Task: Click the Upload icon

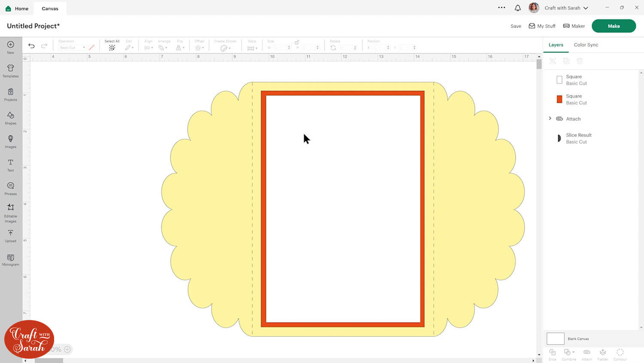Action: pyautogui.click(x=10, y=233)
